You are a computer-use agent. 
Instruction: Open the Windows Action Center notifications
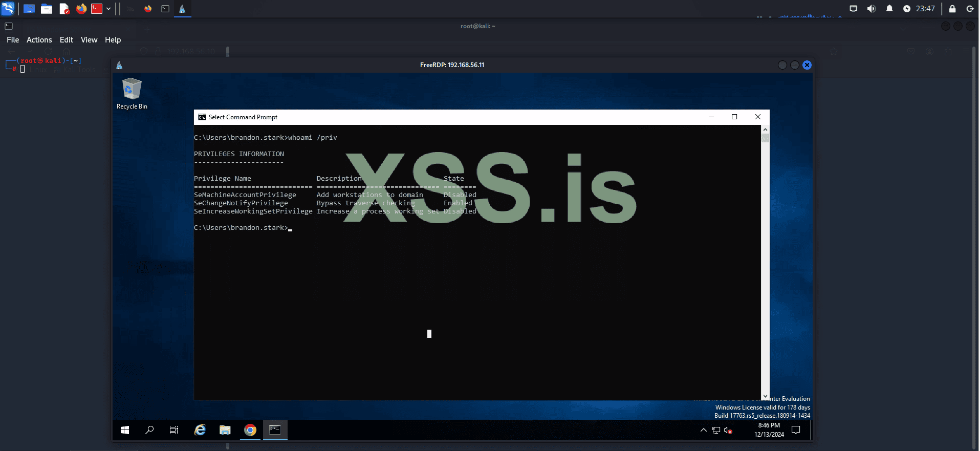point(796,430)
